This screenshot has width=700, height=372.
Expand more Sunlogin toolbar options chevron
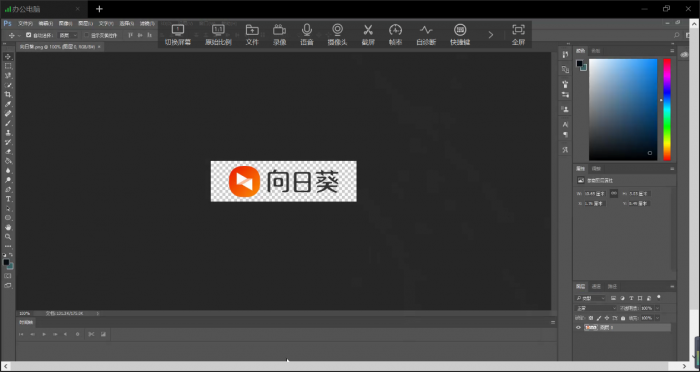point(491,34)
